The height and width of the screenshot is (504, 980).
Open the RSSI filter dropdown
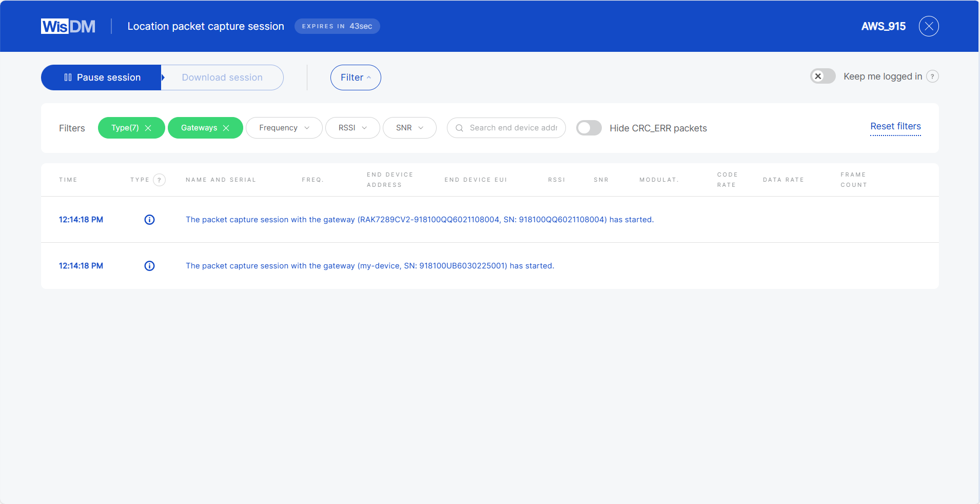(x=352, y=128)
